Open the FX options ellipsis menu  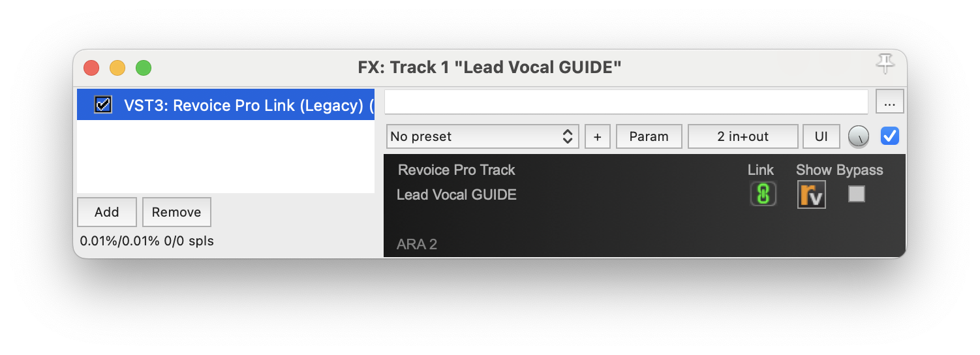(889, 102)
